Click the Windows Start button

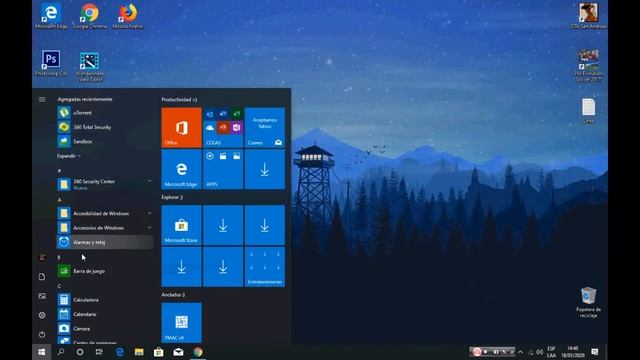tap(42, 352)
